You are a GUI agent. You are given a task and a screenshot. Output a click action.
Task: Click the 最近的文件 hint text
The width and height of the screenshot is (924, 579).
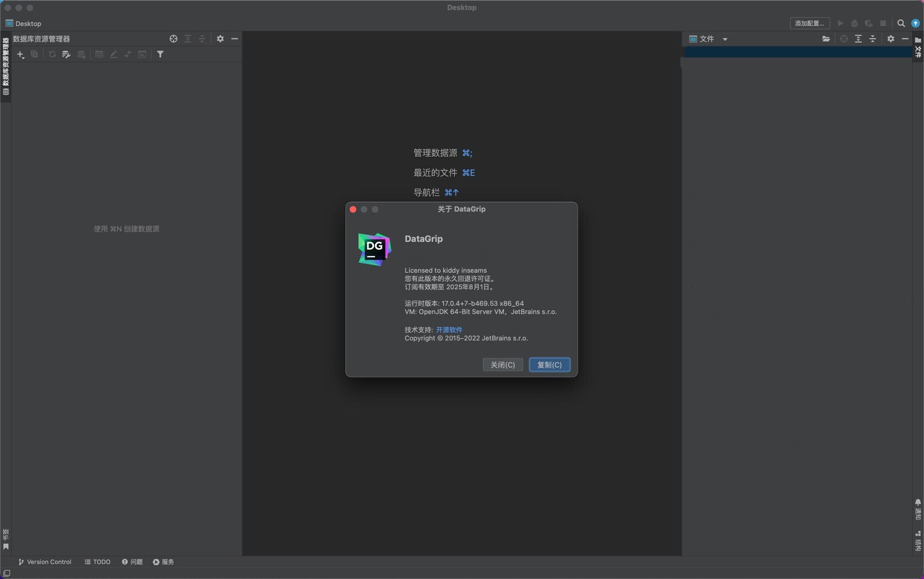tap(435, 172)
